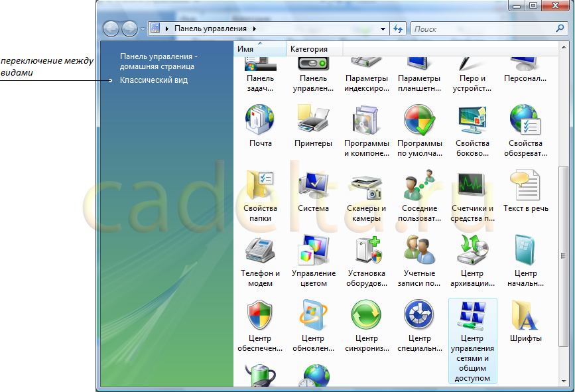Switch to Классический вид link
The width and height of the screenshot is (575, 392).
[154, 80]
